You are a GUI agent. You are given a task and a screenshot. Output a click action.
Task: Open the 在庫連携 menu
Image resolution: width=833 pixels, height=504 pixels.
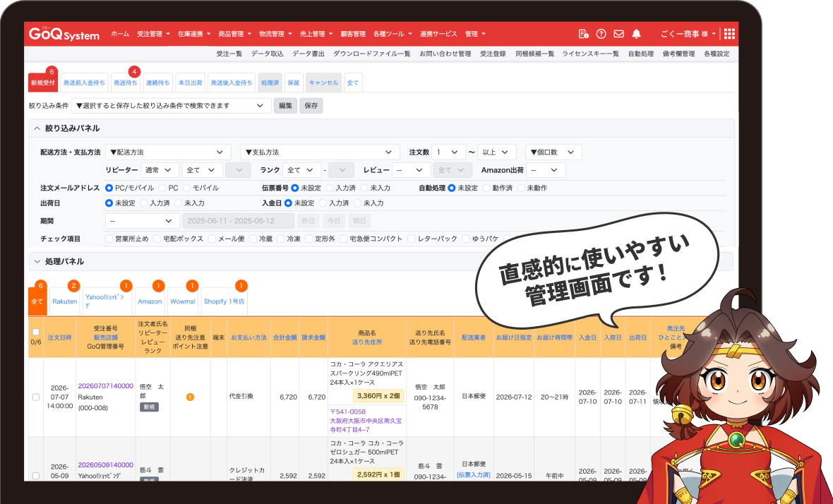point(194,34)
